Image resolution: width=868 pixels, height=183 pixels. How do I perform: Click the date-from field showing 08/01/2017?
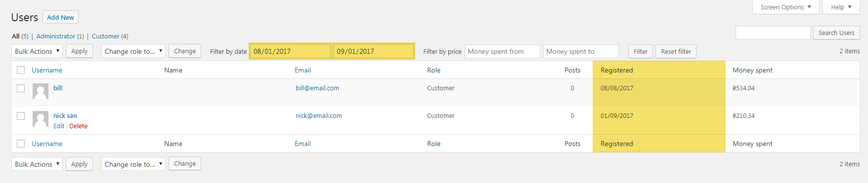click(x=290, y=51)
